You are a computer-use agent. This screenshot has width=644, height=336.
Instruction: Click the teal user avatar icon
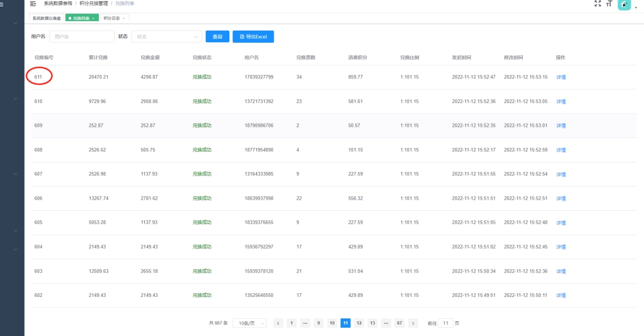pyautogui.click(x=624, y=5)
